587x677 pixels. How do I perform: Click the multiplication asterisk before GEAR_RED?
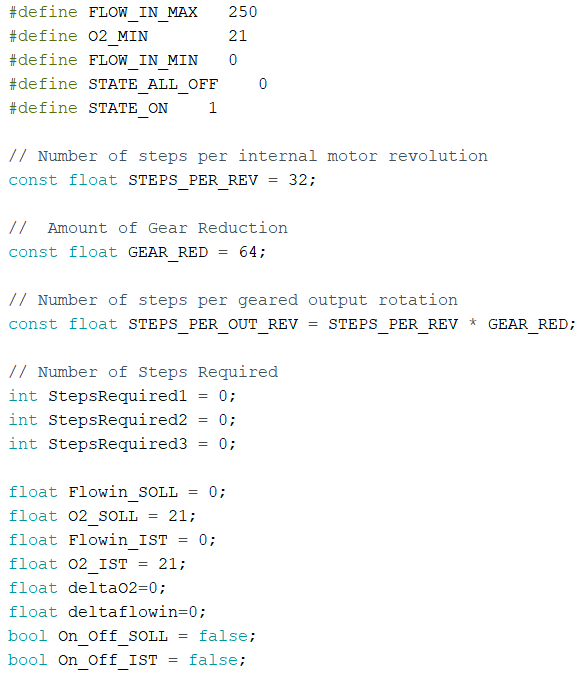click(x=473, y=323)
